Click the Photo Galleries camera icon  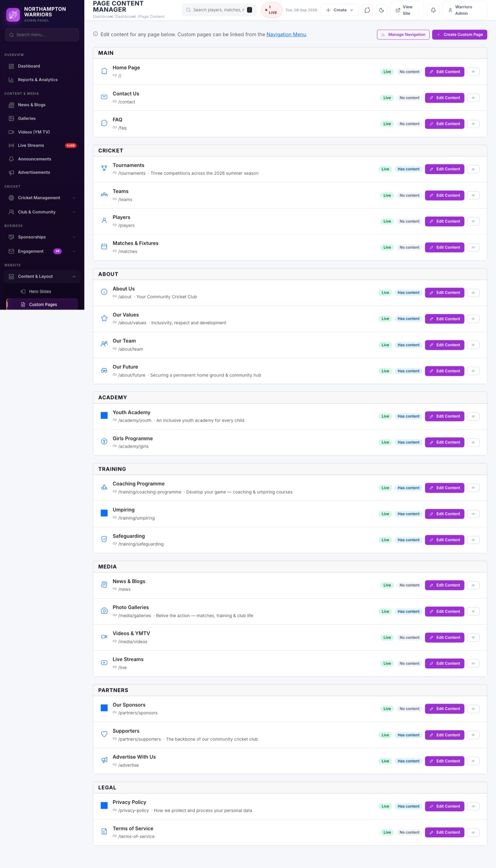104,611
